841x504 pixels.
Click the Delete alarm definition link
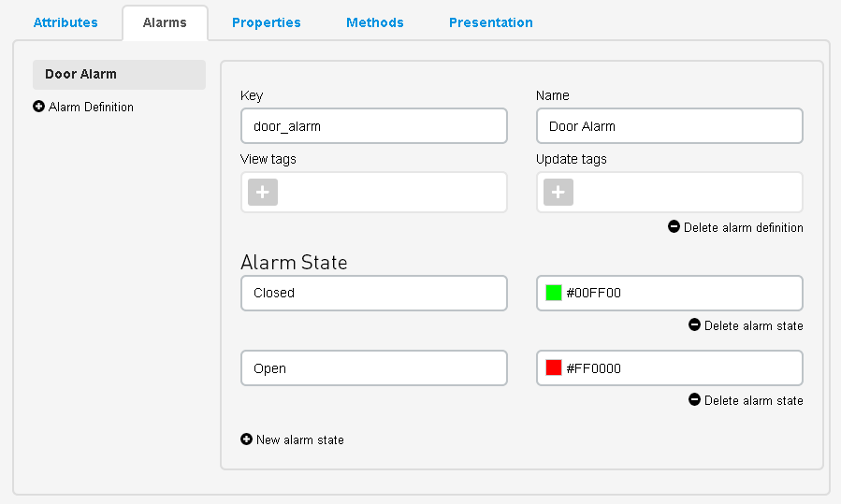click(743, 227)
